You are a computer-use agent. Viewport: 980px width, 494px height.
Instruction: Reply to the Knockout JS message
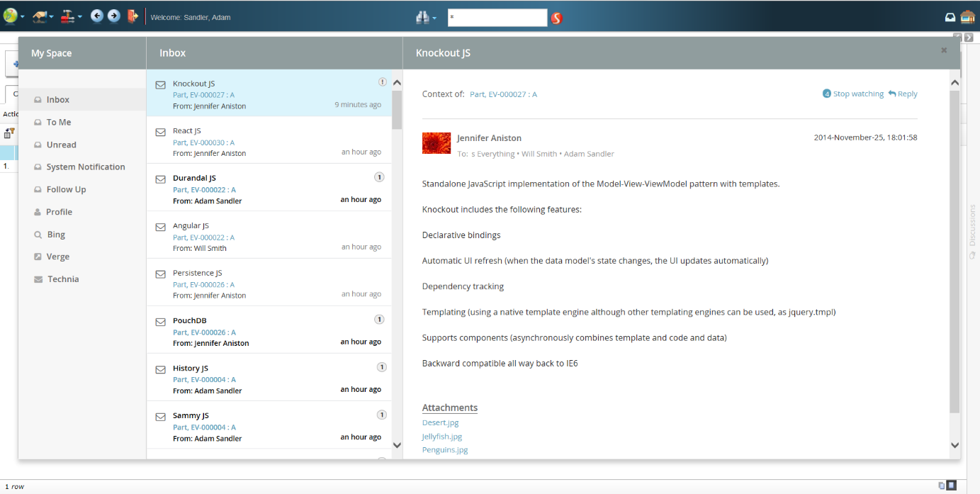point(903,94)
